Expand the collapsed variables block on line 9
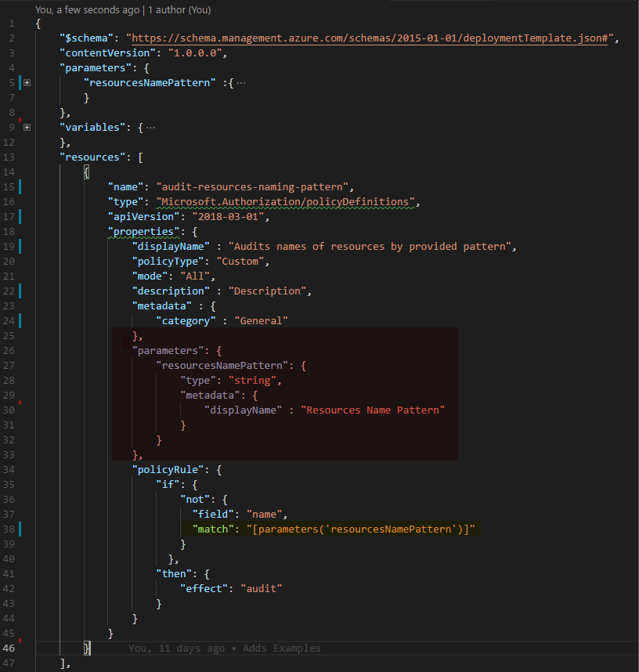This screenshot has width=639, height=672. click(x=27, y=127)
